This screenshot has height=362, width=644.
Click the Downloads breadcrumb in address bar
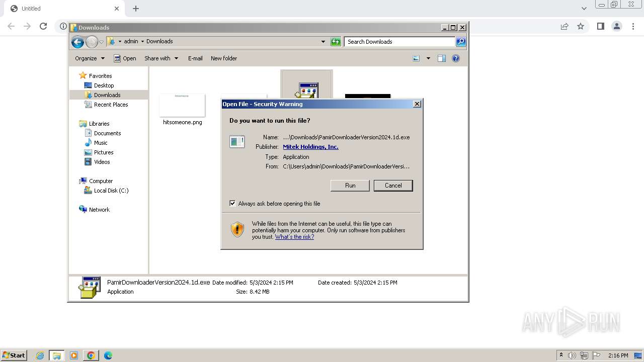point(159,42)
